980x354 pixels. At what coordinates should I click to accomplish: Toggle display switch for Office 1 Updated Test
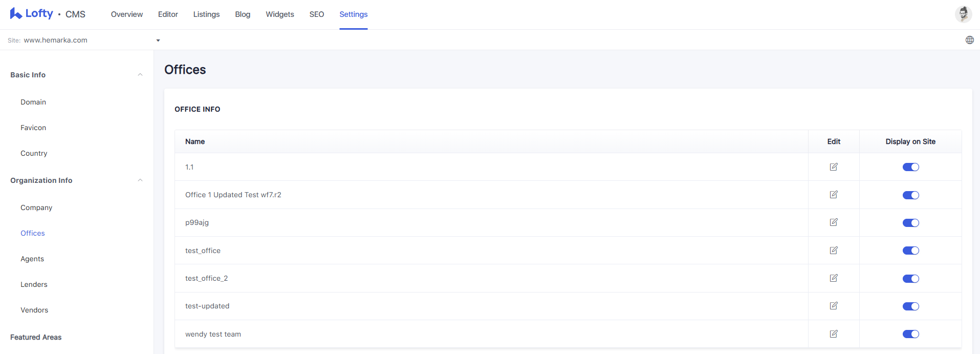[911, 195]
